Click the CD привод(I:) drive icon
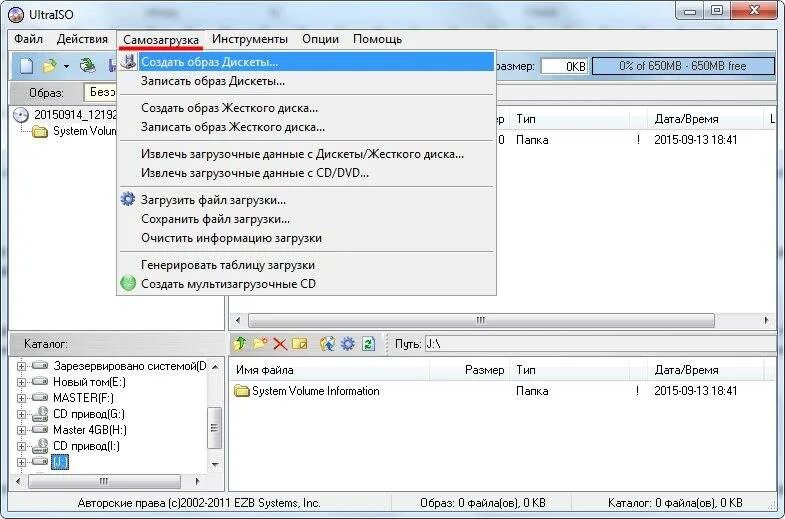785x519 pixels. [x=40, y=446]
